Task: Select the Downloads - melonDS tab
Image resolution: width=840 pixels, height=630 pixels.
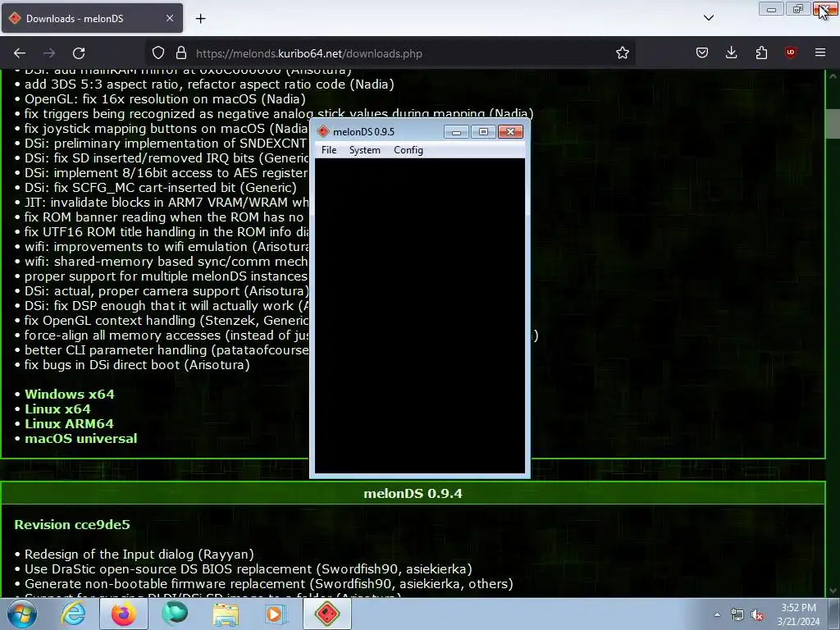Action: (x=92, y=18)
